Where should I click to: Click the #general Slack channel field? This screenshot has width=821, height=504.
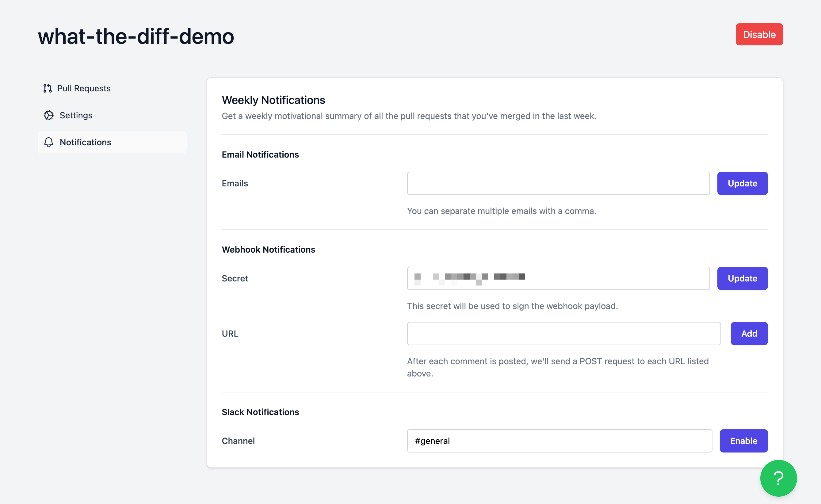pos(559,441)
